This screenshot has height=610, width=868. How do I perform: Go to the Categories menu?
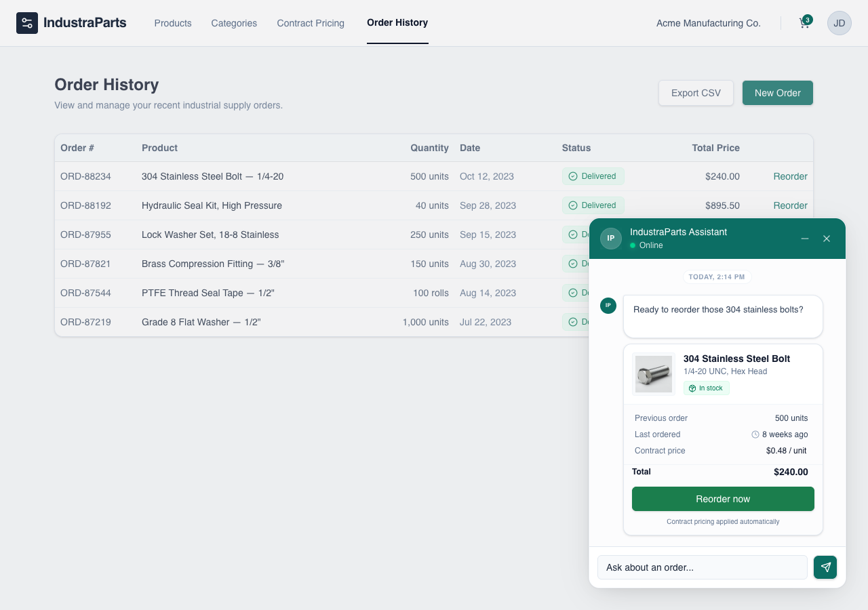pos(234,23)
